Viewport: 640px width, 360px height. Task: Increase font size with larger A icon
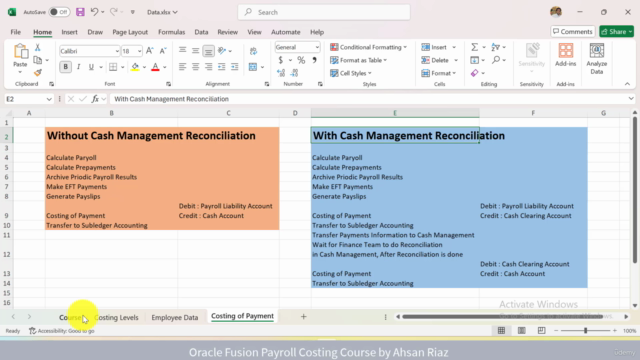click(150, 51)
